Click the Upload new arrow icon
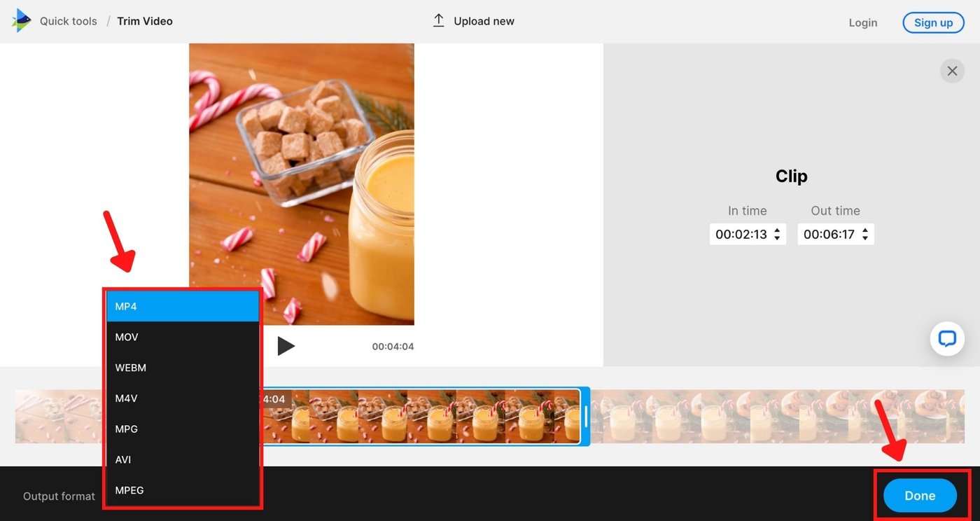Image resolution: width=980 pixels, height=521 pixels. point(438,20)
